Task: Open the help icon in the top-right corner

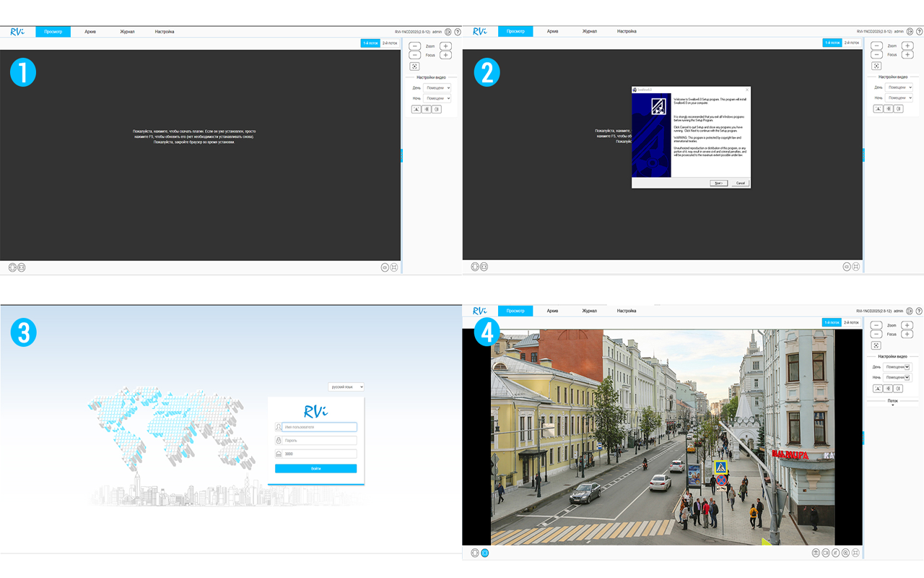Action: coord(918,311)
